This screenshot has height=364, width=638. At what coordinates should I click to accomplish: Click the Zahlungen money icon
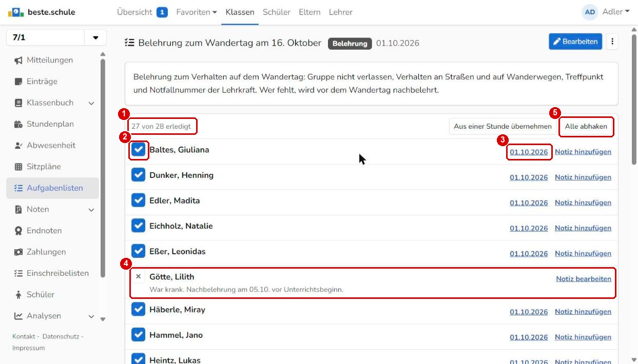coord(18,252)
